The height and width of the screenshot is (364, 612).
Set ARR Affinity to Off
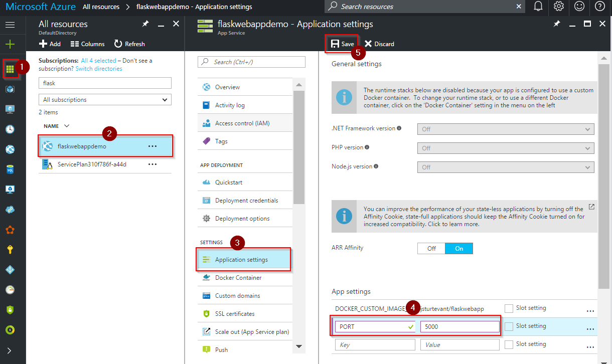coord(431,249)
